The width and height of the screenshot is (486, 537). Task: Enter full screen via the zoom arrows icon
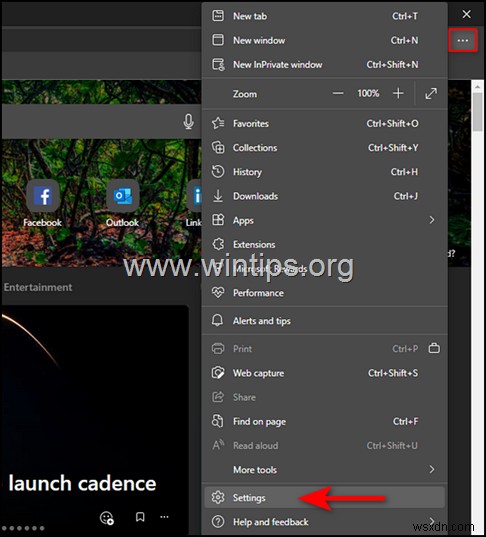(x=431, y=93)
